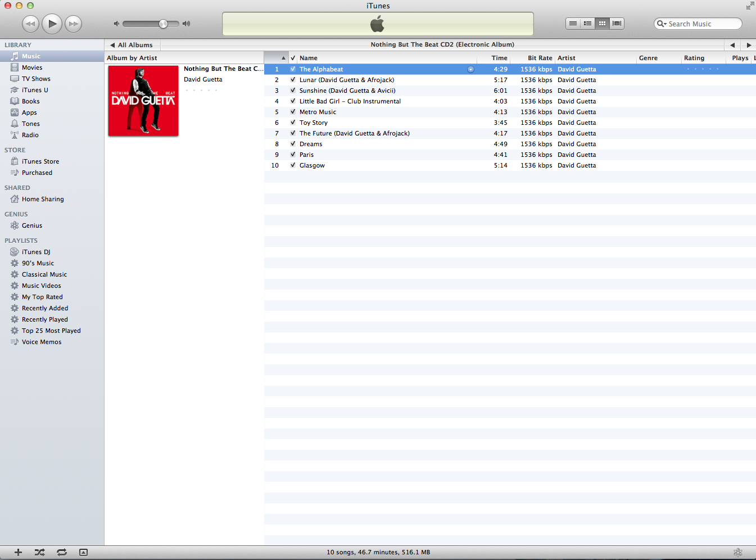Uncheck The Alphabeat track
The width and height of the screenshot is (756, 560).
pos(293,69)
